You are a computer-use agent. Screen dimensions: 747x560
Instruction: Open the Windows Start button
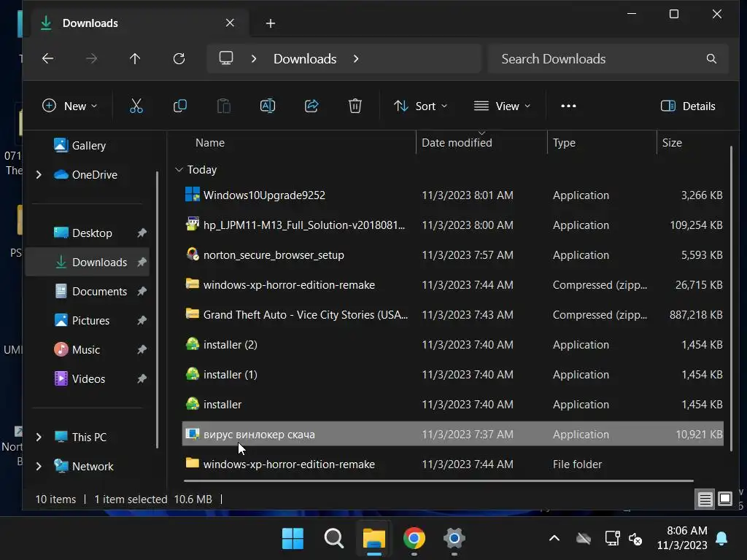pos(293,539)
